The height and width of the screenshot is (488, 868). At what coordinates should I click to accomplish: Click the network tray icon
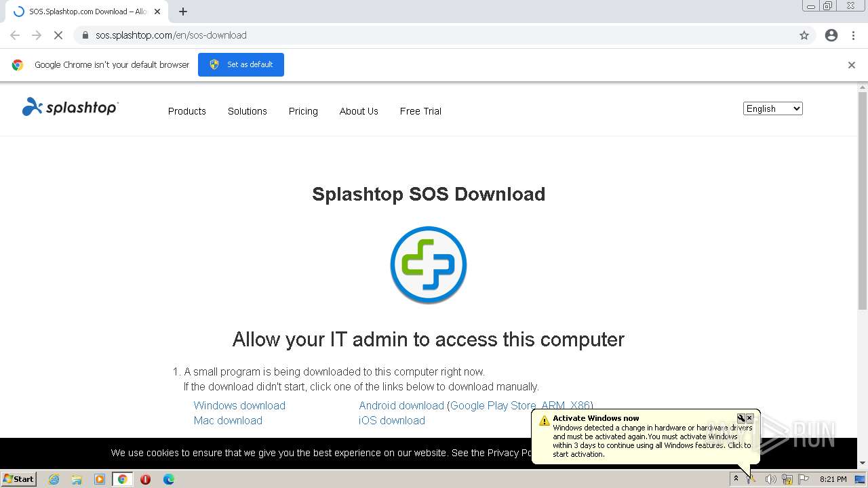tap(787, 479)
